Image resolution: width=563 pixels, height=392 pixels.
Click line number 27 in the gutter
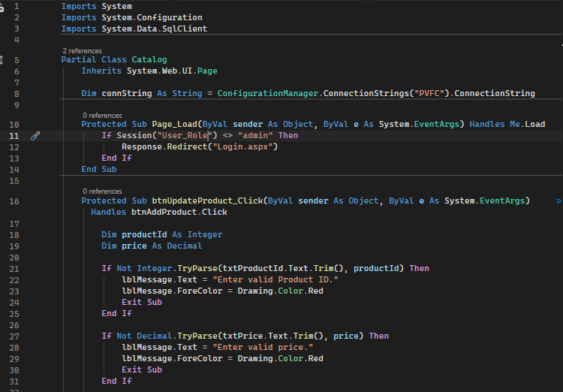[x=15, y=336]
